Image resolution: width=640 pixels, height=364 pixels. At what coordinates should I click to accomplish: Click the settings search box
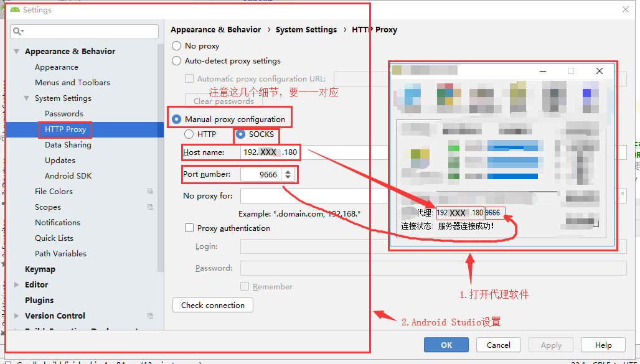(x=84, y=31)
